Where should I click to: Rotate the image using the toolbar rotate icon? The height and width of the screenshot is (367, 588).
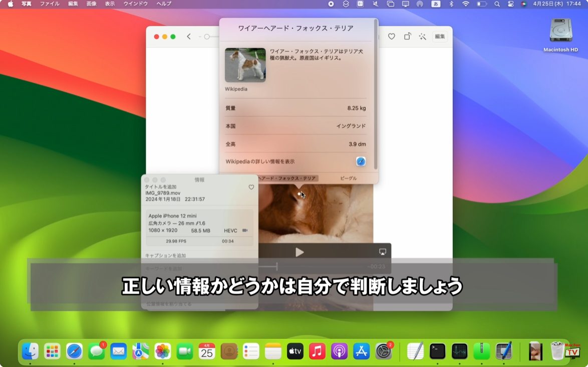point(407,37)
